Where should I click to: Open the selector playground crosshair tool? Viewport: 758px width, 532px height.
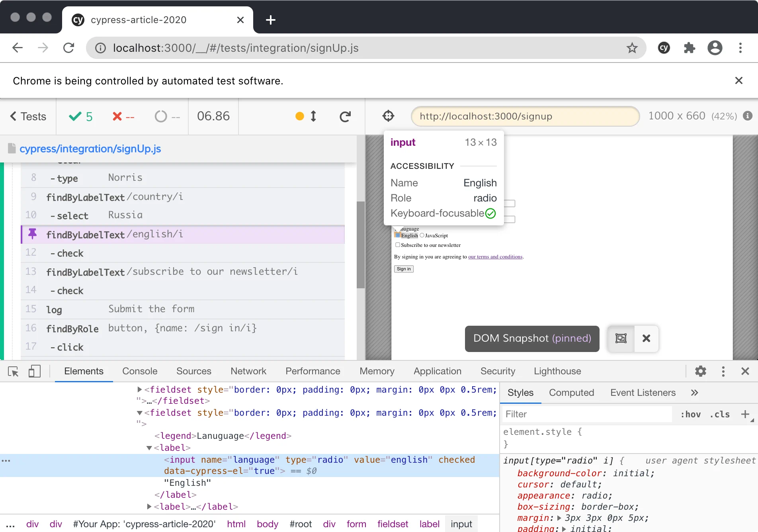[388, 116]
